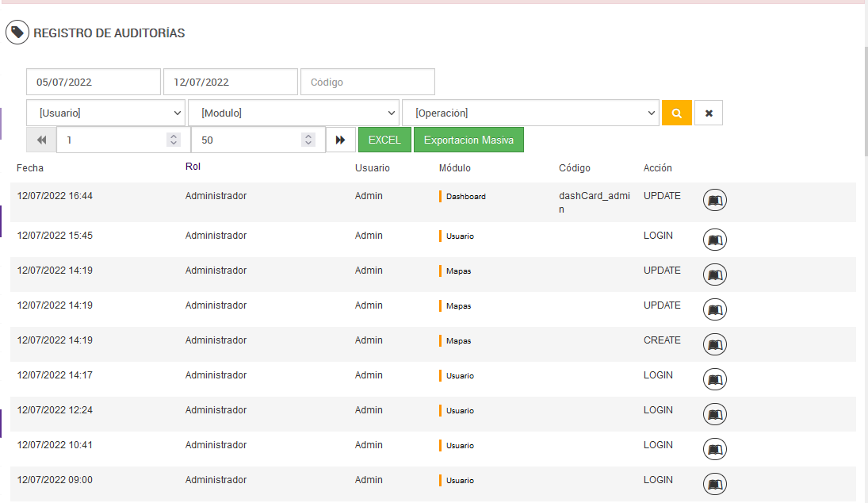This screenshot has height=503, width=868.
Task: Click the start date field 05/07/2022
Action: [x=94, y=82]
